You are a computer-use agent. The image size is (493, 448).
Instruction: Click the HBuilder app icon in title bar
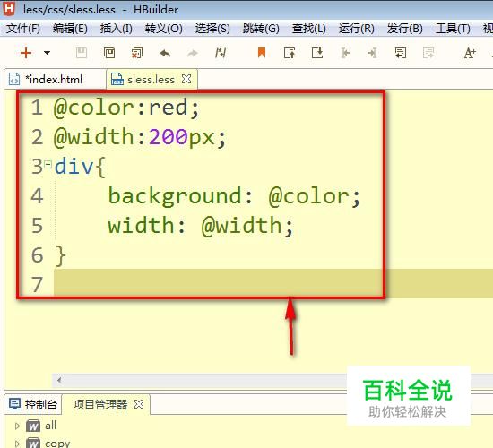click(x=9, y=8)
